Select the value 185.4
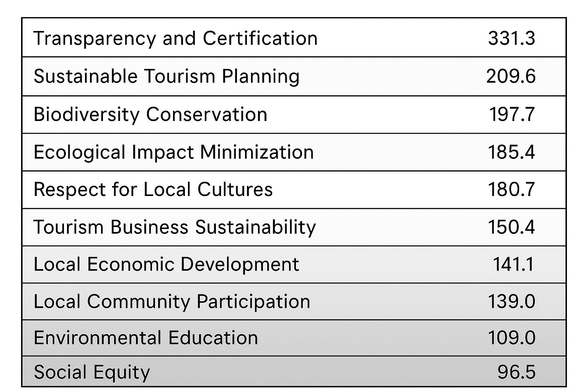The image size is (588, 392). 511,152
